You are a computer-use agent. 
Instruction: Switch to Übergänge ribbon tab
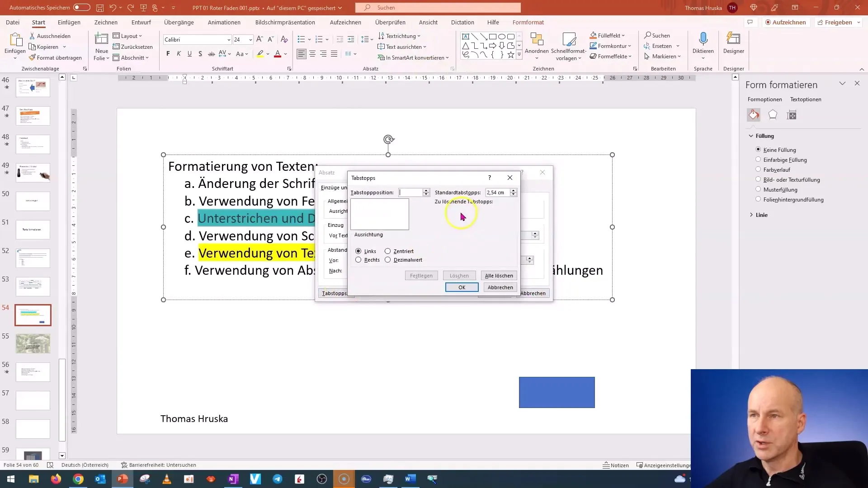(179, 22)
